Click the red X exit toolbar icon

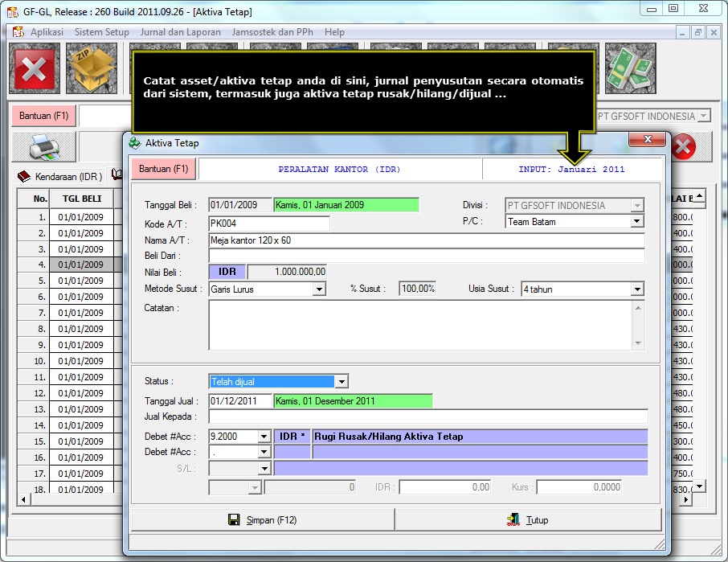[35, 68]
